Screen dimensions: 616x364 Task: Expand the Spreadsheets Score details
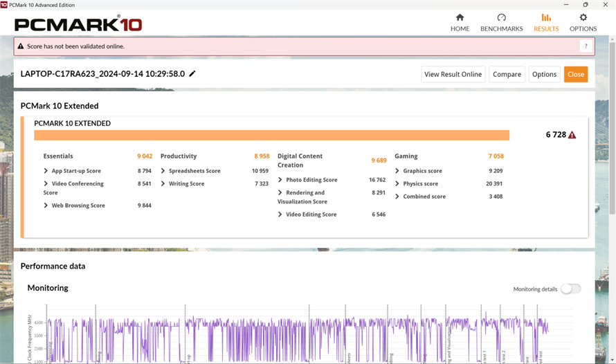(194, 171)
